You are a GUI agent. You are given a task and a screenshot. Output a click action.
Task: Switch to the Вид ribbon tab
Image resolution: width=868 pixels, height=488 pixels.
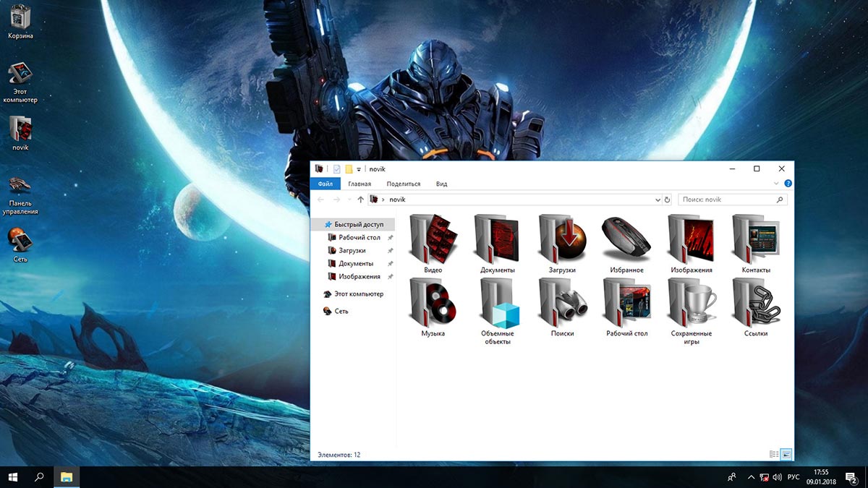pos(441,184)
